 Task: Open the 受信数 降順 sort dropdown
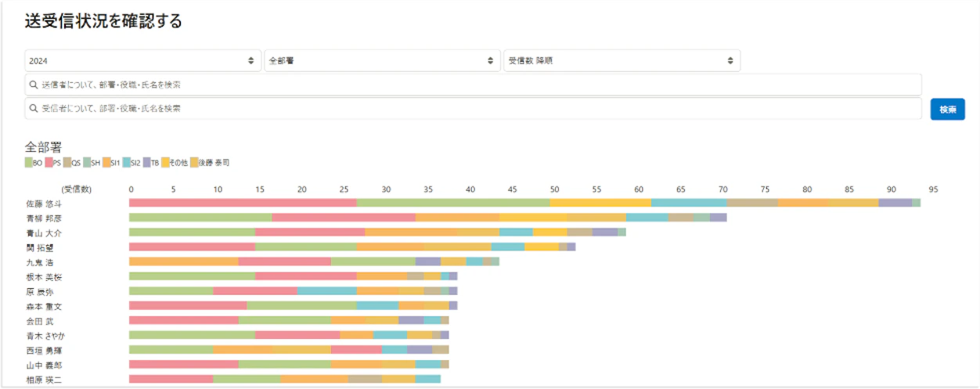click(622, 60)
